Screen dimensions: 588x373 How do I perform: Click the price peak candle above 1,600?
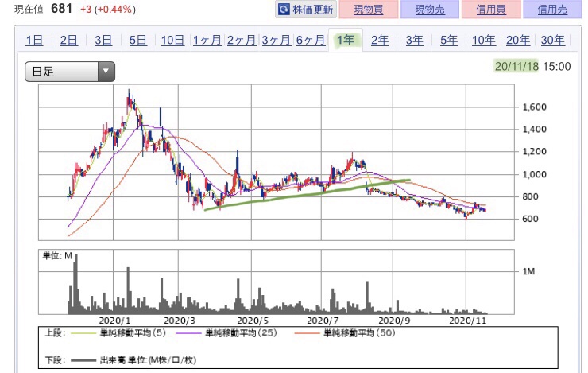click(x=129, y=99)
